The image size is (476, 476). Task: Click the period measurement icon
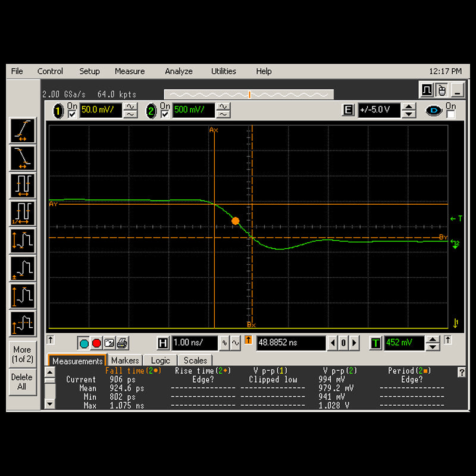(x=23, y=186)
